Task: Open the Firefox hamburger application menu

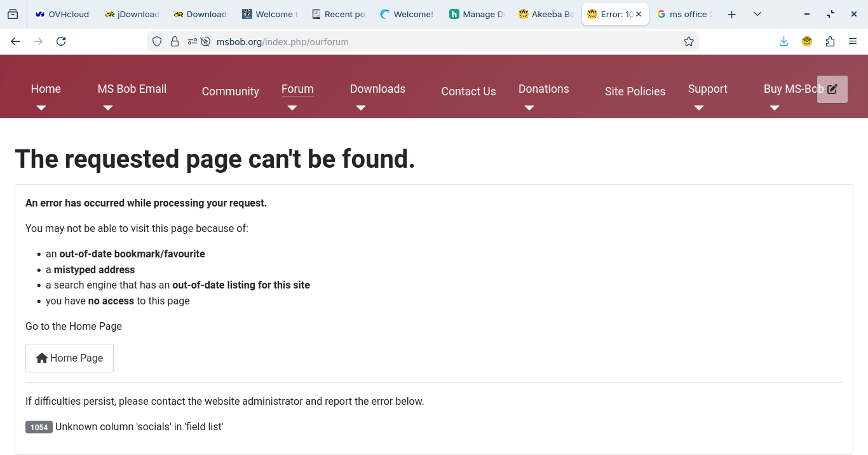Action: tap(853, 41)
